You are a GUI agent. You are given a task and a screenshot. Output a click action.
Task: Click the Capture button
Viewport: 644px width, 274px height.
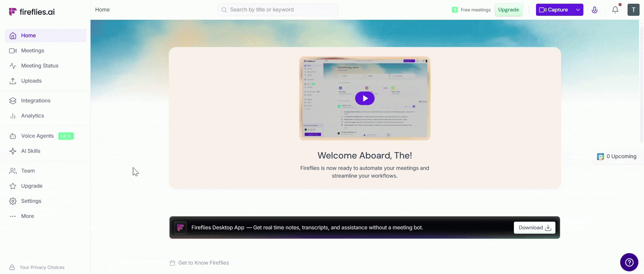(x=554, y=10)
